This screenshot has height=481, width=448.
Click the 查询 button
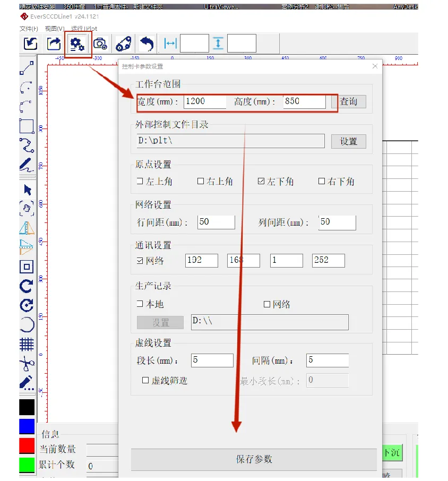349,101
